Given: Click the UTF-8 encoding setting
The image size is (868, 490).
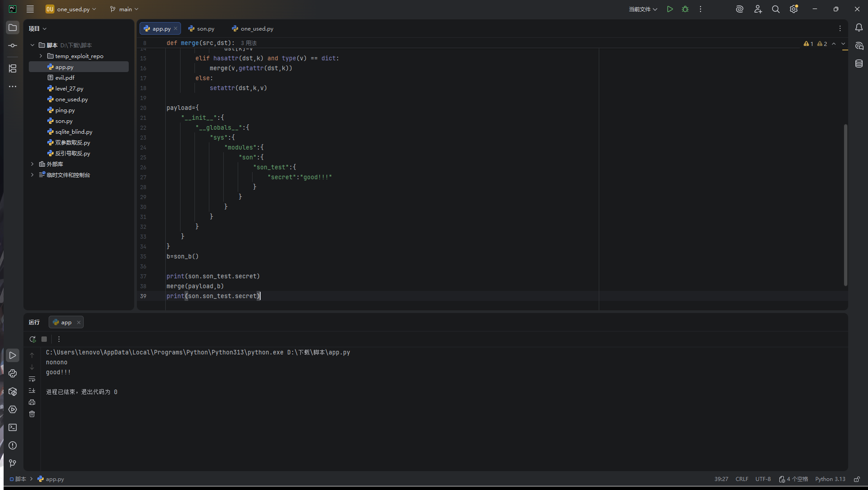Looking at the screenshot, I should tap(763, 479).
